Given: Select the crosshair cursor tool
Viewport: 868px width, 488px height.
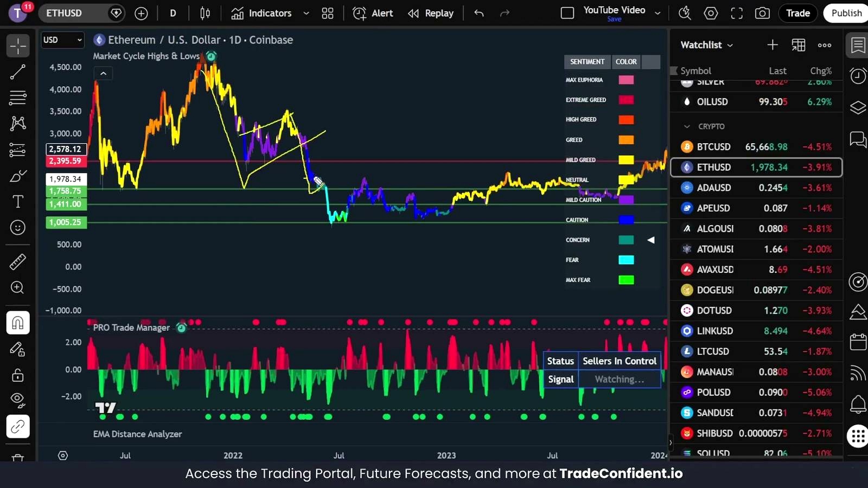Looking at the screenshot, I should 18,46.
